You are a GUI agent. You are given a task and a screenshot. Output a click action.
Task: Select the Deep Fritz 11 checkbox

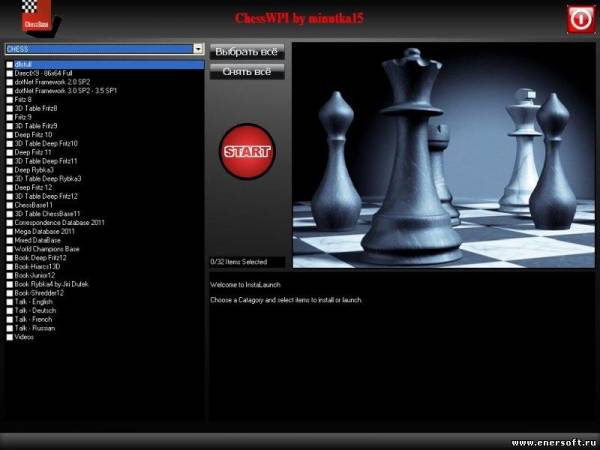click(10, 153)
